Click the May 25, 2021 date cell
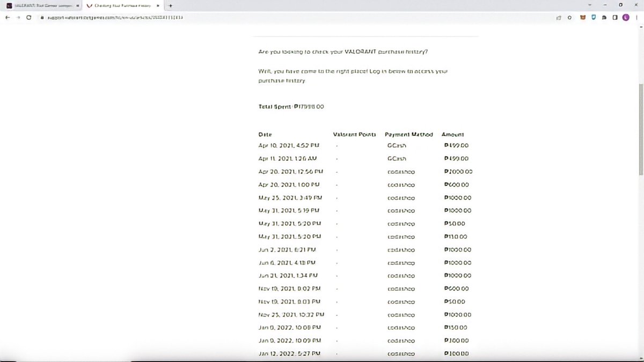The height and width of the screenshot is (362, 644). click(289, 198)
